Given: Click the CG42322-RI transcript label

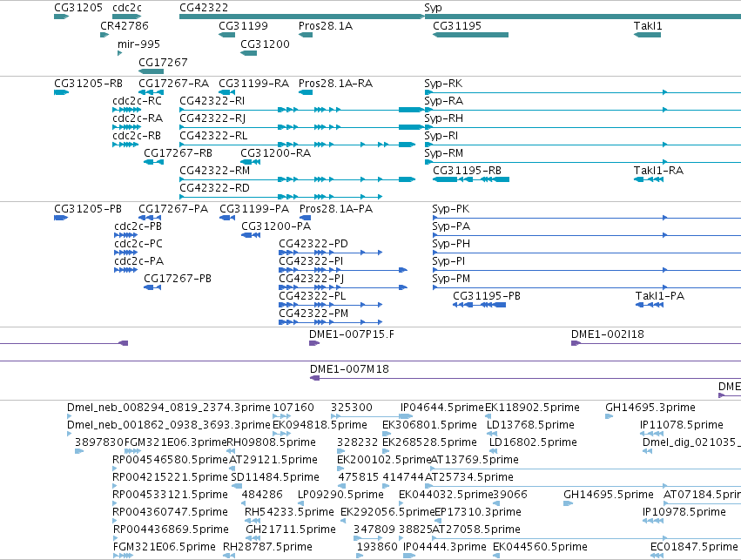Looking at the screenshot, I should tap(212, 101).
